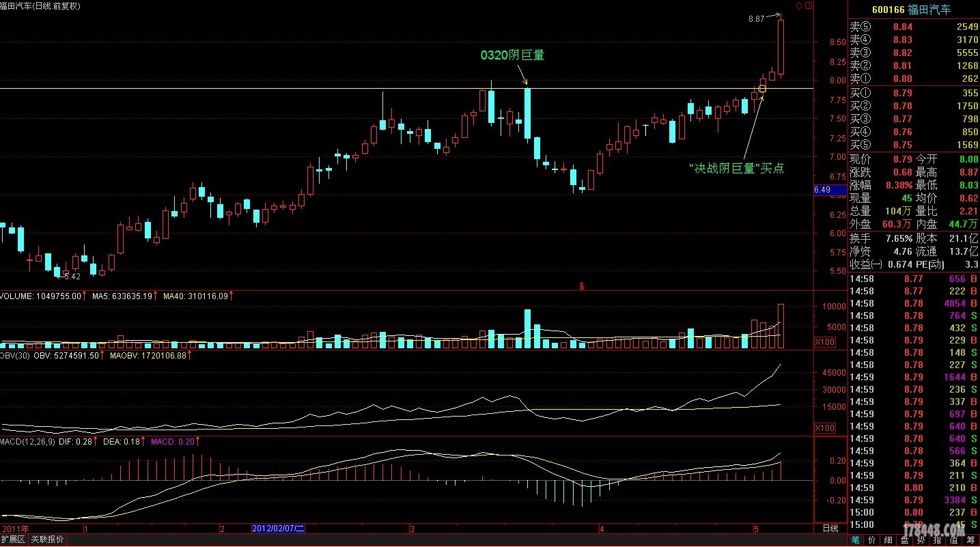Open the 扩展区 extension area tab
The width and height of the screenshot is (980, 547).
[13, 539]
